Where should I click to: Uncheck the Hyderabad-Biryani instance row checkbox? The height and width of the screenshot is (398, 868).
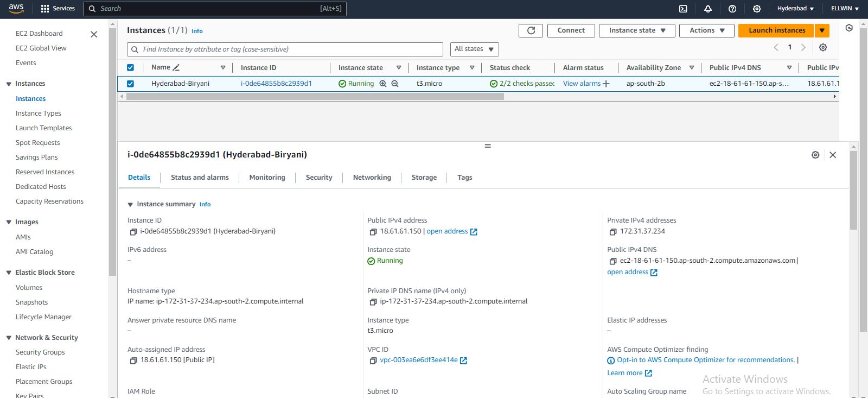point(130,84)
